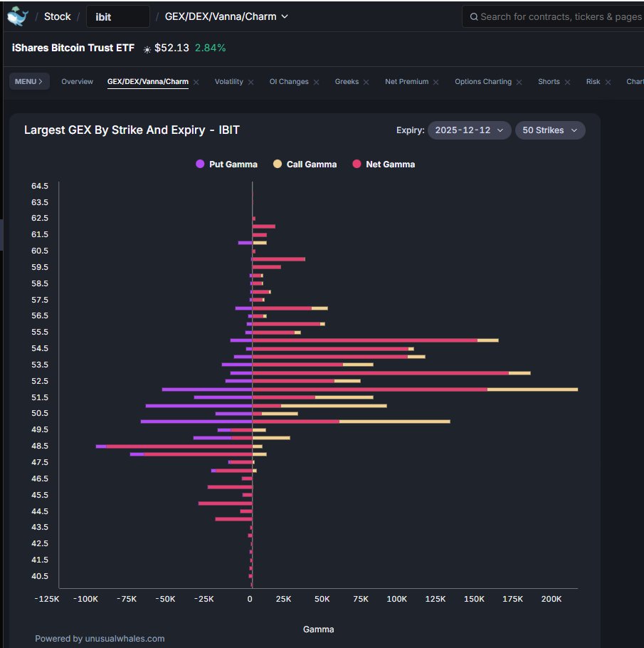The image size is (644, 648).
Task: Click the $52.13 price value
Action: tap(171, 48)
